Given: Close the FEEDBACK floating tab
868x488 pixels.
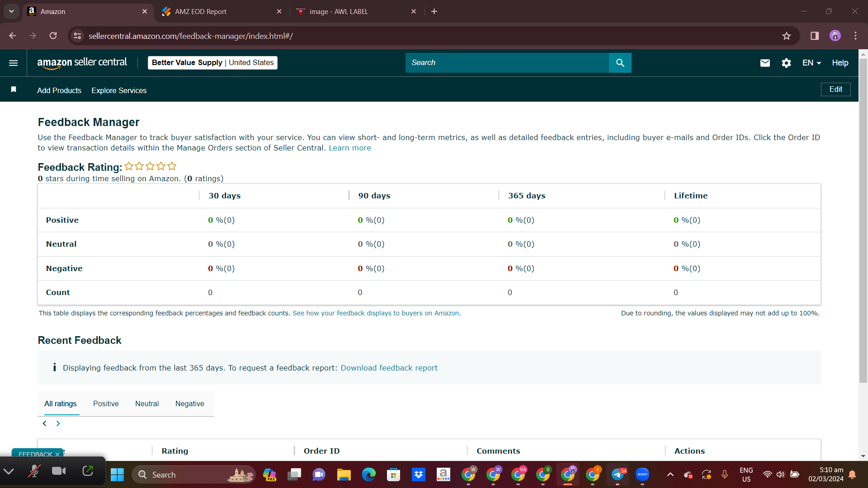Looking at the screenshot, I should click(x=57, y=454).
